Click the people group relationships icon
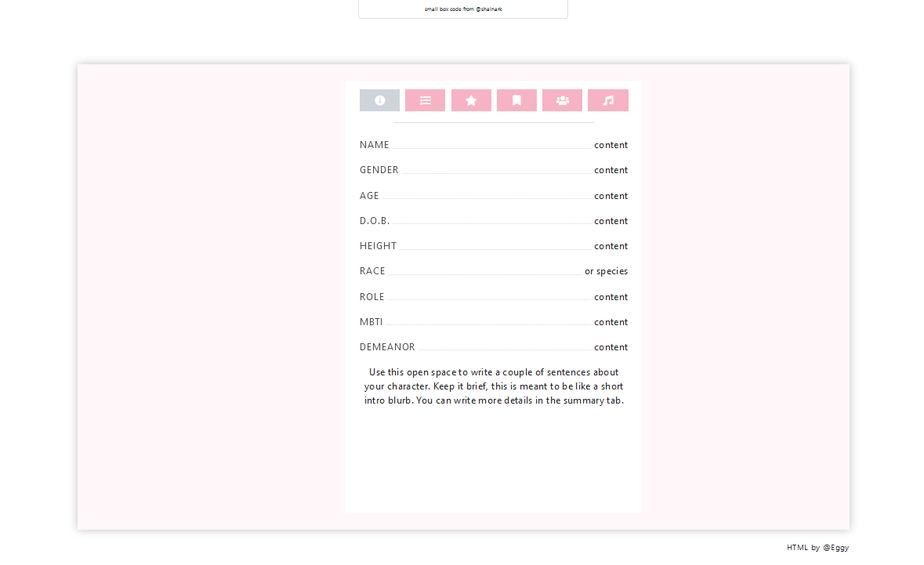 [x=562, y=100]
